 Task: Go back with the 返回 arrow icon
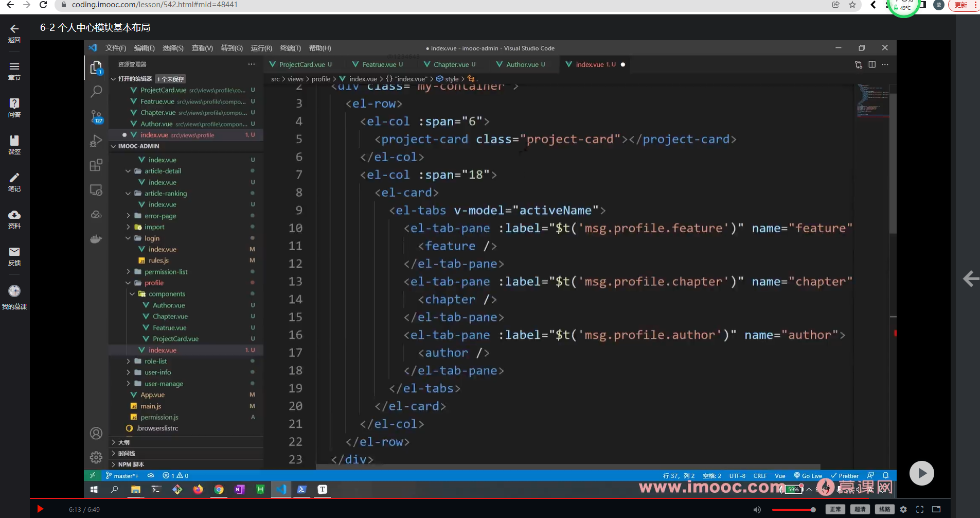14,33
